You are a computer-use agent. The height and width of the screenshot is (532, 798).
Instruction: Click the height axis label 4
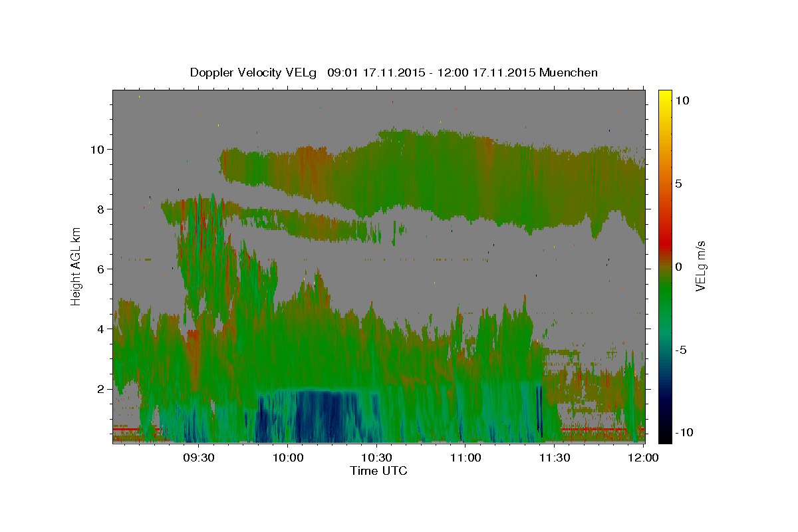pos(102,329)
